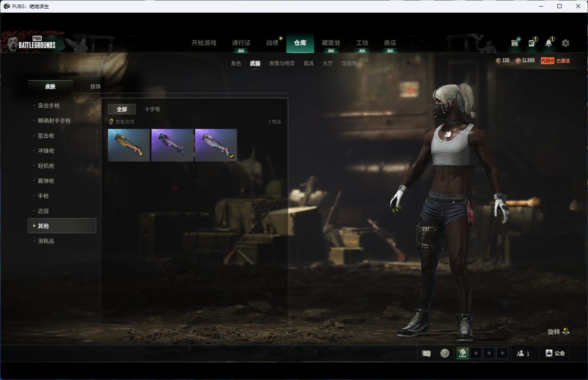Click the PLUS+ 已激活 badge
The height and width of the screenshot is (380, 588).
click(555, 60)
